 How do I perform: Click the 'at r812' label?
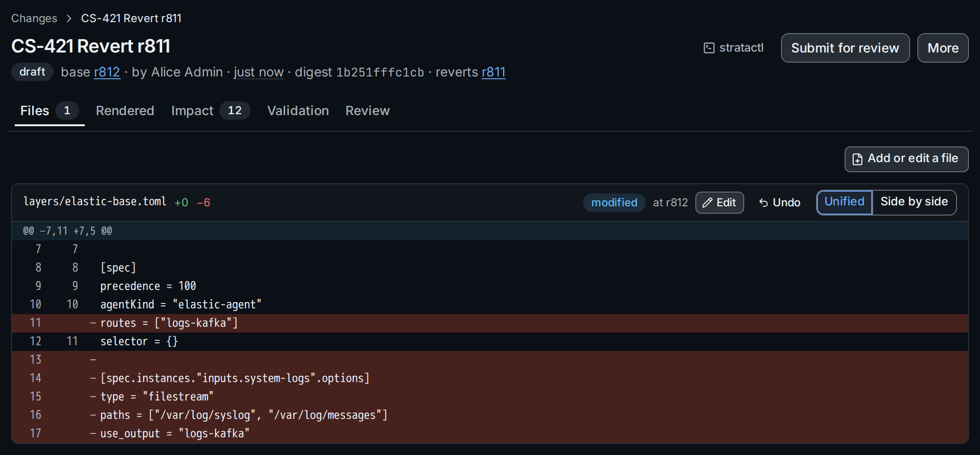(670, 203)
